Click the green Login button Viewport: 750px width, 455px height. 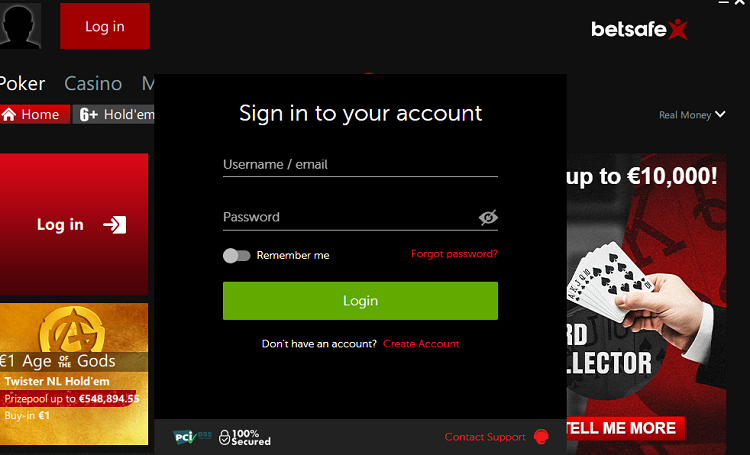point(360,300)
